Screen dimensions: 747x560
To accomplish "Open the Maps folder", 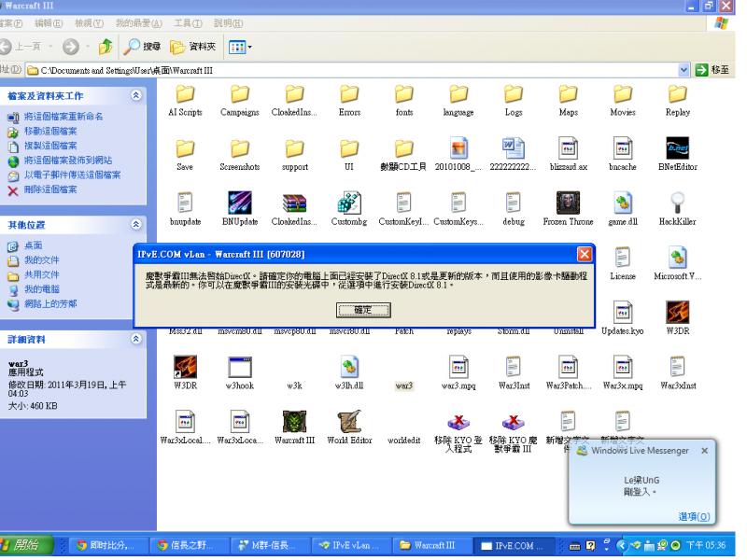I will point(568,95).
